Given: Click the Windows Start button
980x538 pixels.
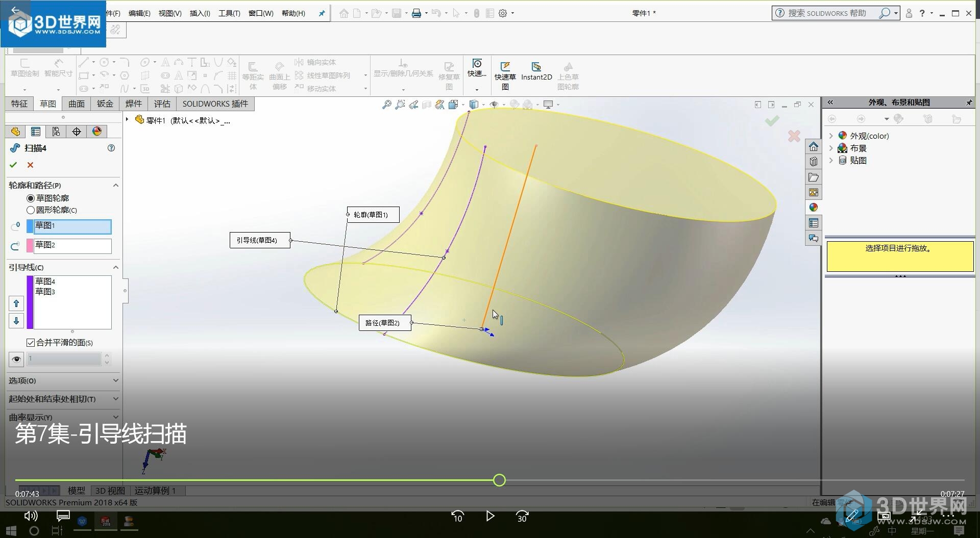Looking at the screenshot, I should 10,531.
